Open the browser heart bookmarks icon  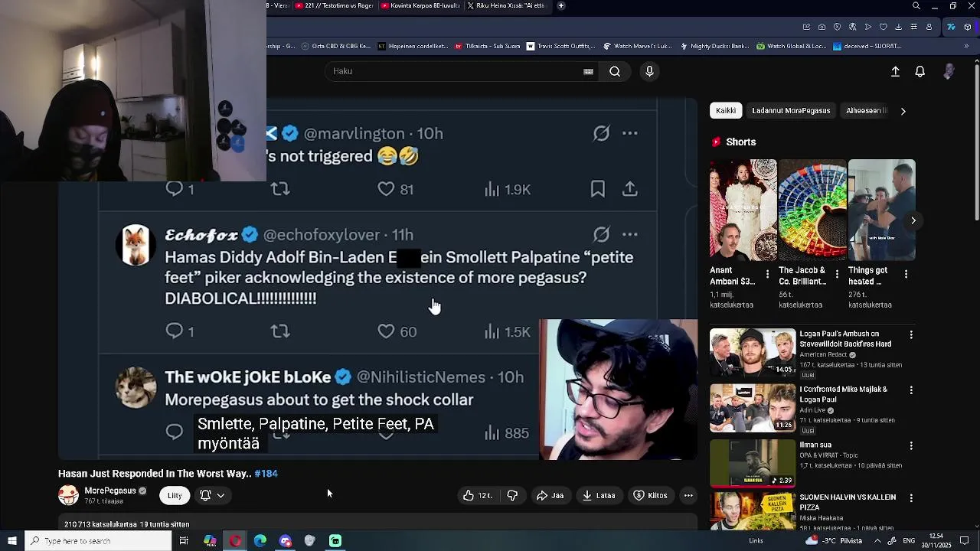click(883, 27)
